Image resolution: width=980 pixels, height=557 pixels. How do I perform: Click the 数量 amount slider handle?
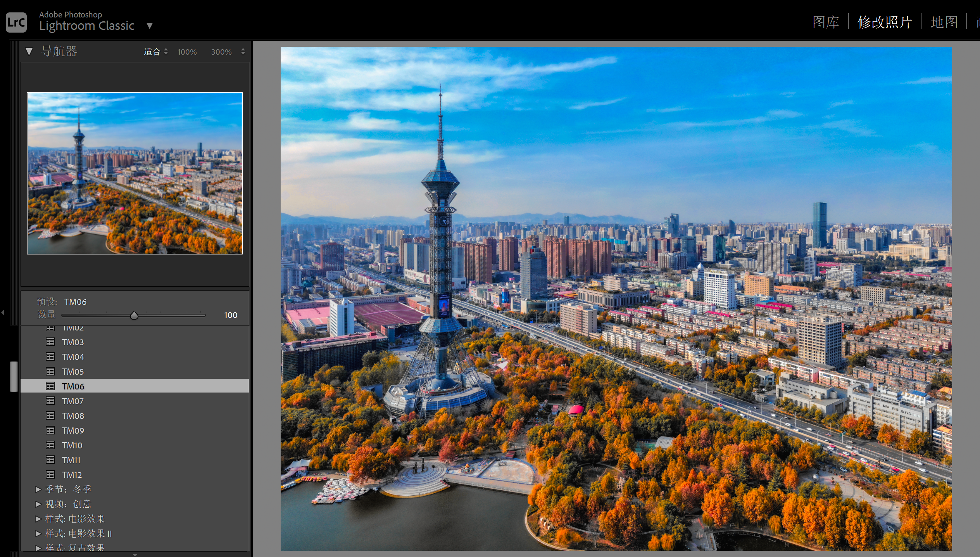pyautogui.click(x=134, y=315)
